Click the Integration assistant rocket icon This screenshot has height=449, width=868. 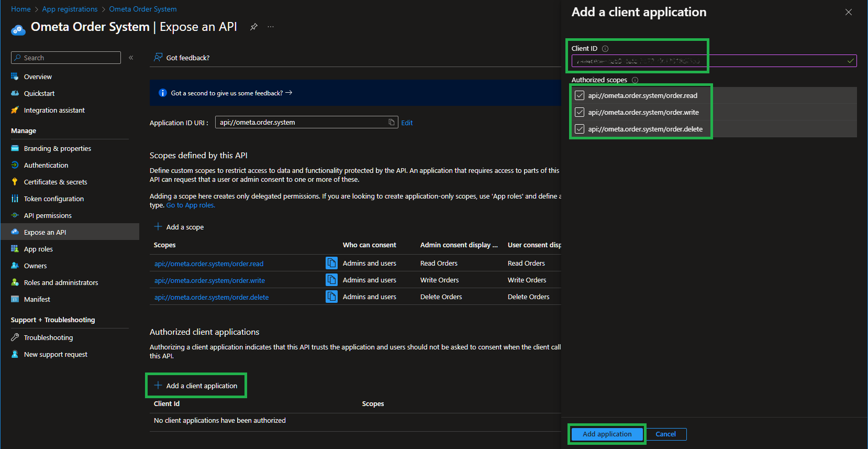(15, 110)
